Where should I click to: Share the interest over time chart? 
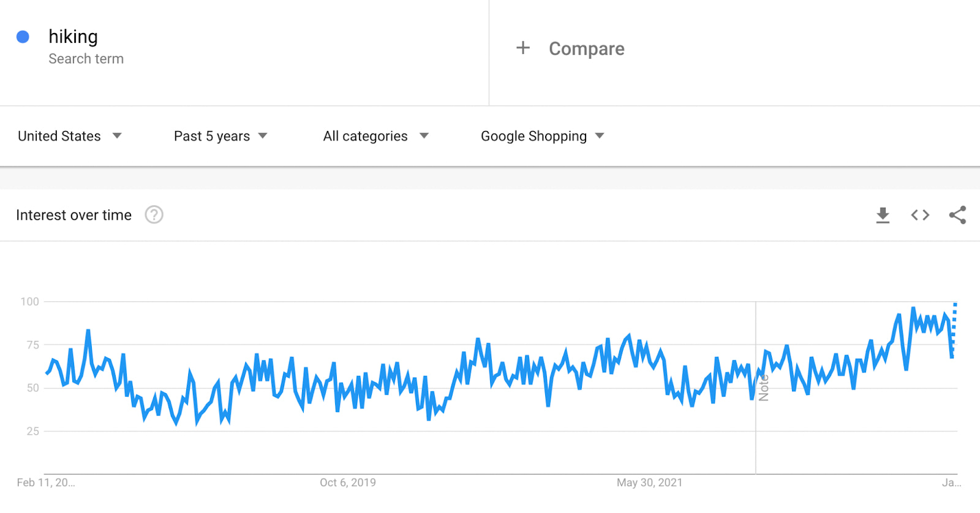click(x=958, y=215)
